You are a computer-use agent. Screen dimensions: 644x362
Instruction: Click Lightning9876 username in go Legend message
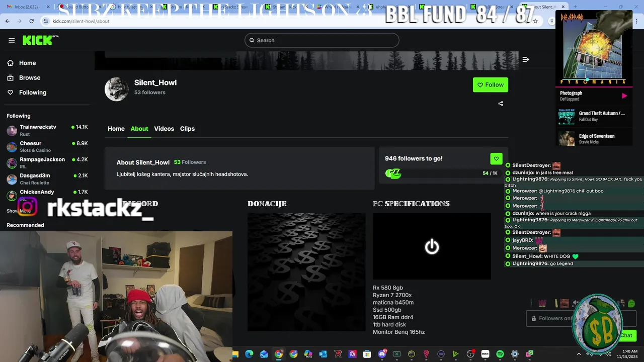pyautogui.click(x=530, y=263)
